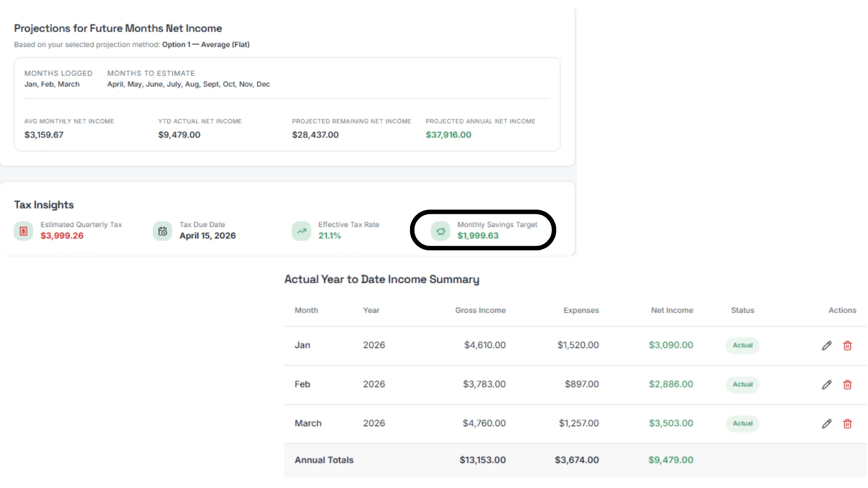
Task: Click the Actions column header
Action: coord(842,310)
